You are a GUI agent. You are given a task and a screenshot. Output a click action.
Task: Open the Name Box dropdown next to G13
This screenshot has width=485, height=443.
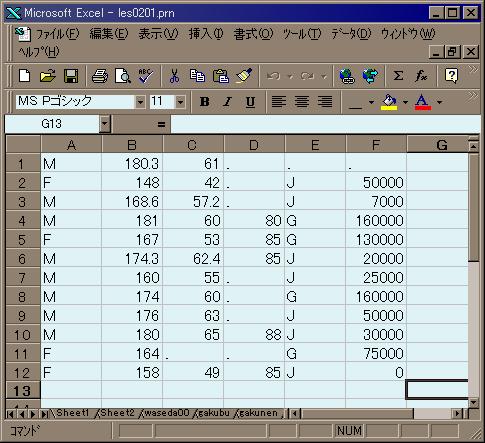point(105,124)
